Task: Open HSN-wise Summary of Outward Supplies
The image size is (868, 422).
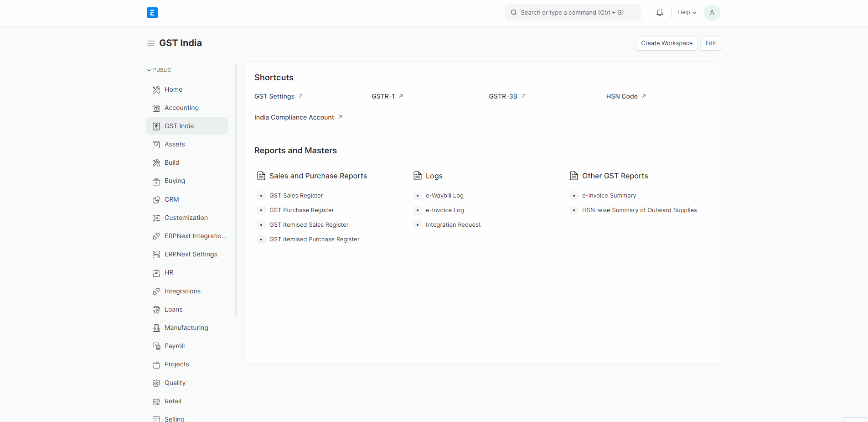Action: pyautogui.click(x=639, y=210)
